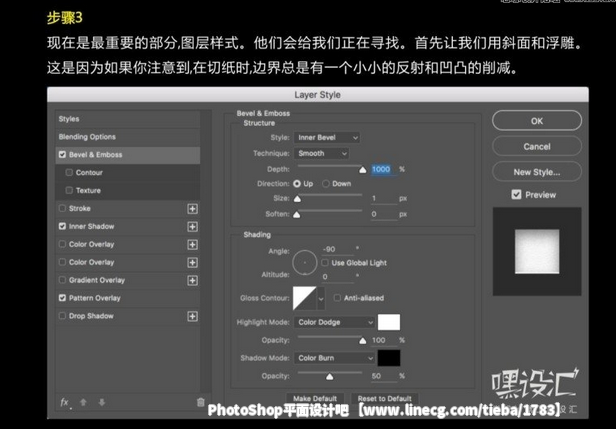Open the white Highlight Mode color swatch
Image resolution: width=616 pixels, height=429 pixels.
[x=389, y=322]
